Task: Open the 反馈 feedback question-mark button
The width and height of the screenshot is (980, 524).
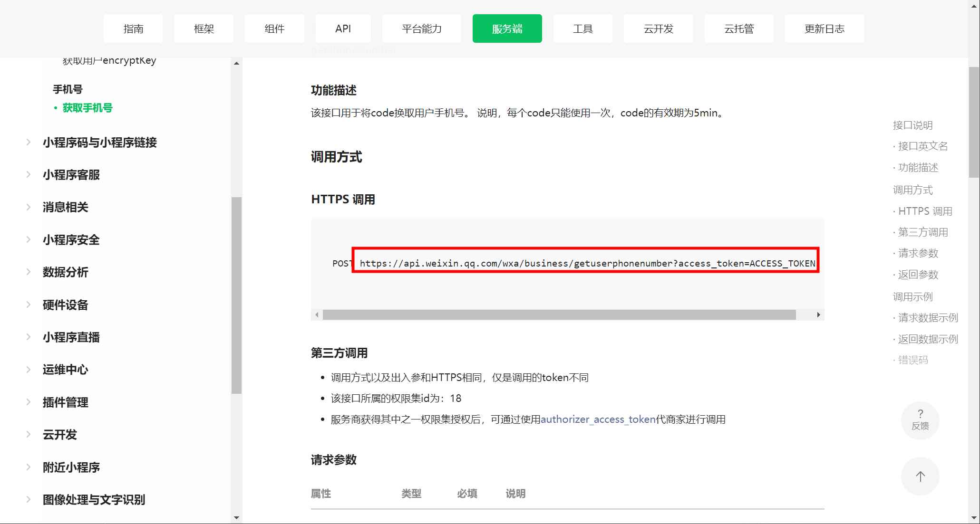Action: click(x=920, y=420)
